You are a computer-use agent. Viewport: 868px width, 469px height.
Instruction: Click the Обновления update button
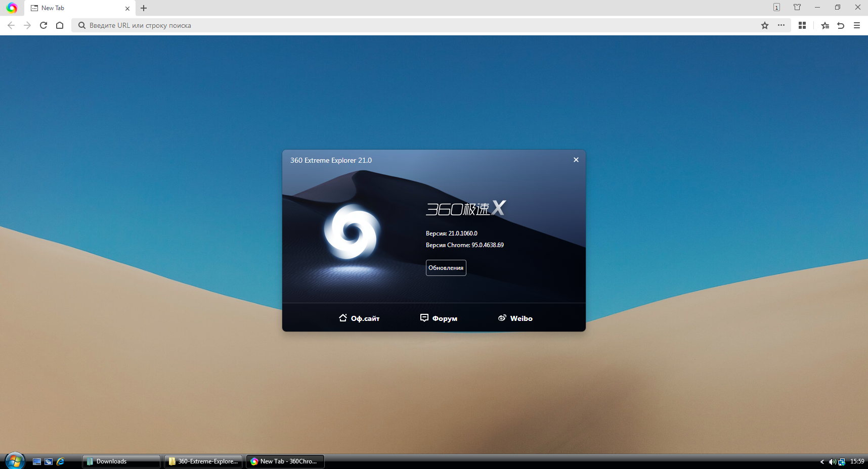point(446,268)
